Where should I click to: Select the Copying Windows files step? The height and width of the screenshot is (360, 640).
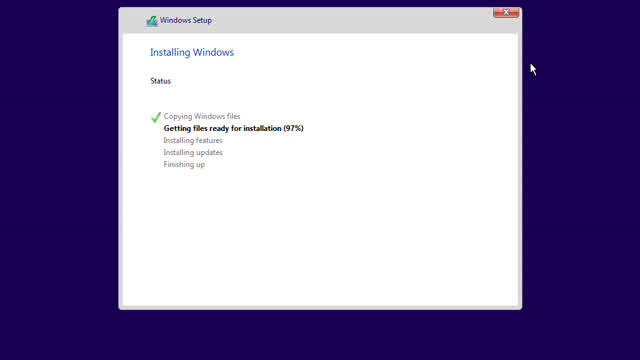point(202,116)
